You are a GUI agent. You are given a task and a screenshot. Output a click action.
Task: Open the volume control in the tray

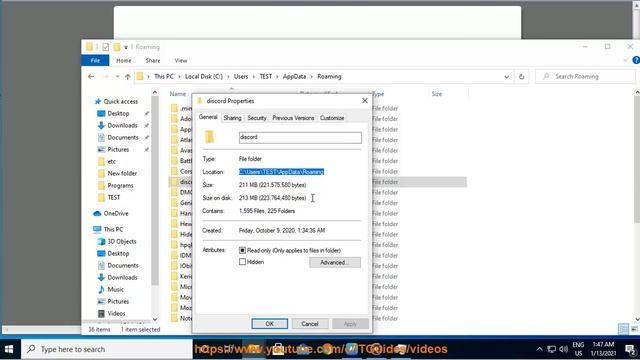point(564,349)
